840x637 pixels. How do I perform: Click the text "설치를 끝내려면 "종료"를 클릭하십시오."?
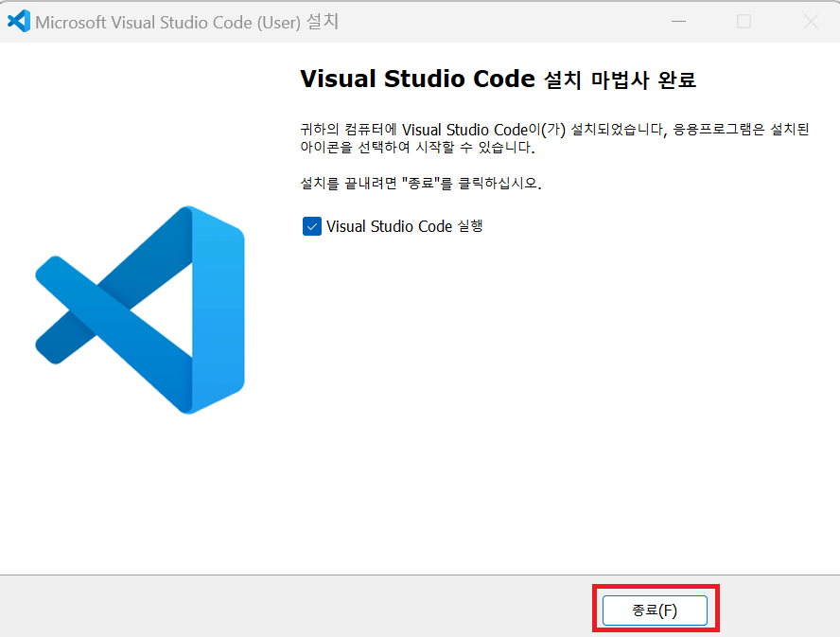pos(421,183)
